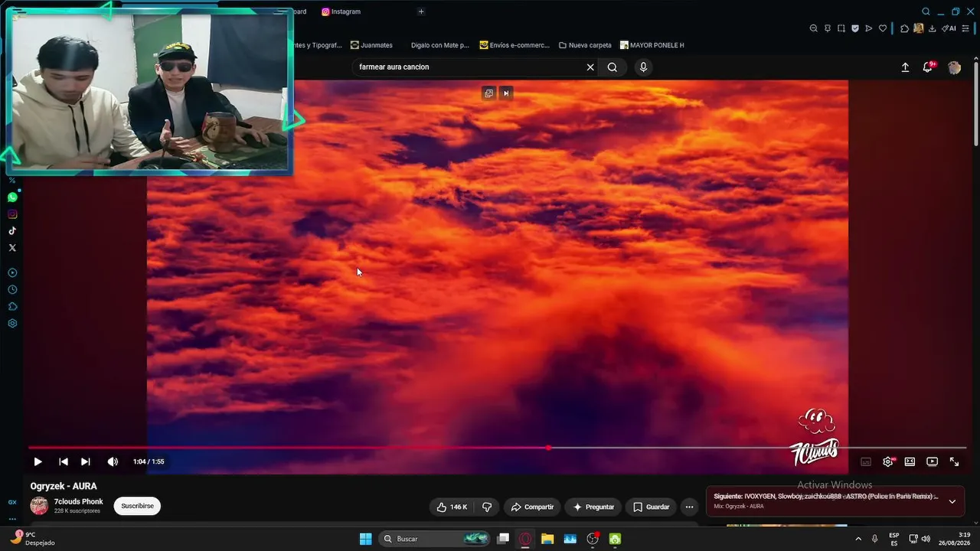Dislike the video

tap(487, 507)
